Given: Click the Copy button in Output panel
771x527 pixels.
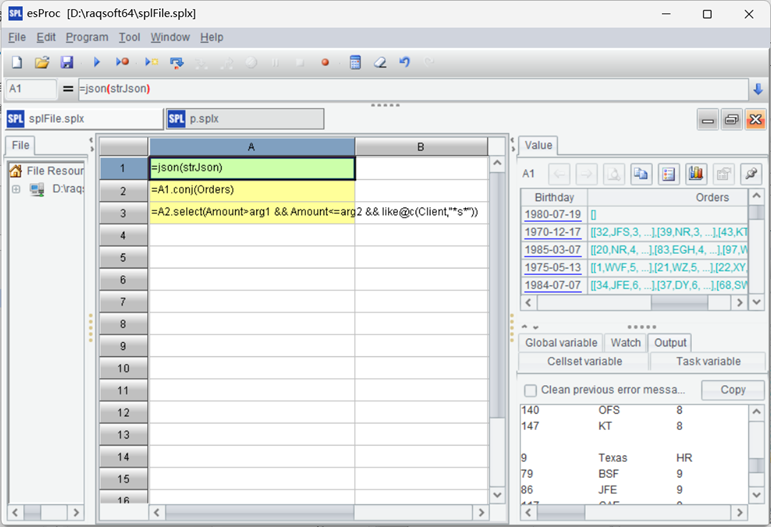Looking at the screenshot, I should click(733, 390).
